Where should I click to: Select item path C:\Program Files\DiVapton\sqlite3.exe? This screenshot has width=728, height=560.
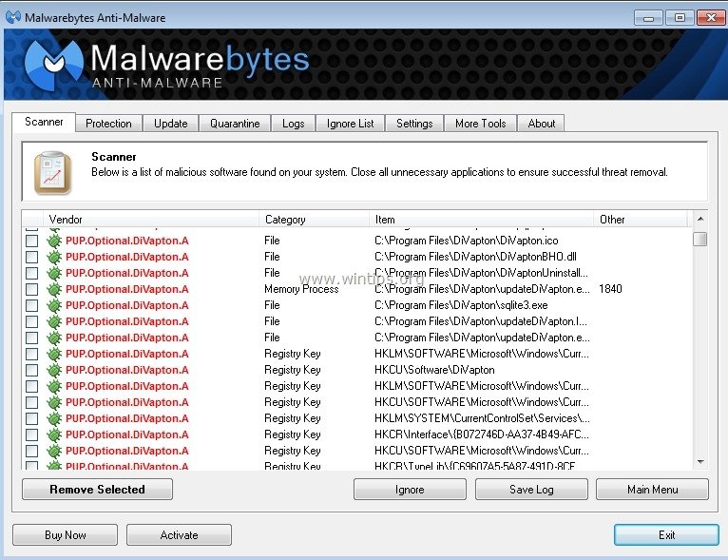click(461, 305)
